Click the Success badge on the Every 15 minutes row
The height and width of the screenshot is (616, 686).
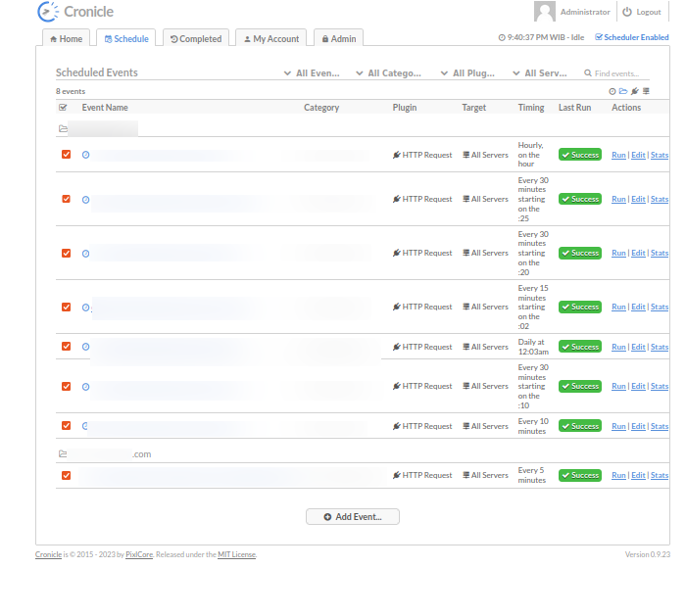(x=580, y=307)
